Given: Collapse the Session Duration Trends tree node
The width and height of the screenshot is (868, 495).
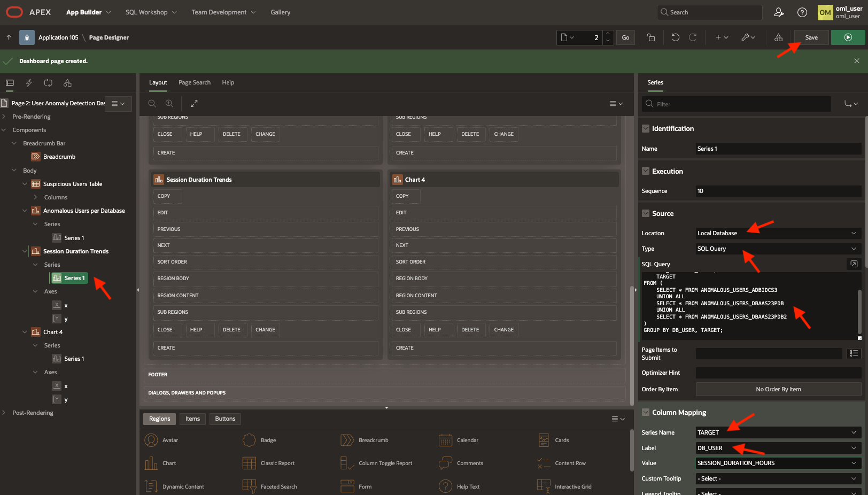Looking at the screenshot, I should point(25,251).
